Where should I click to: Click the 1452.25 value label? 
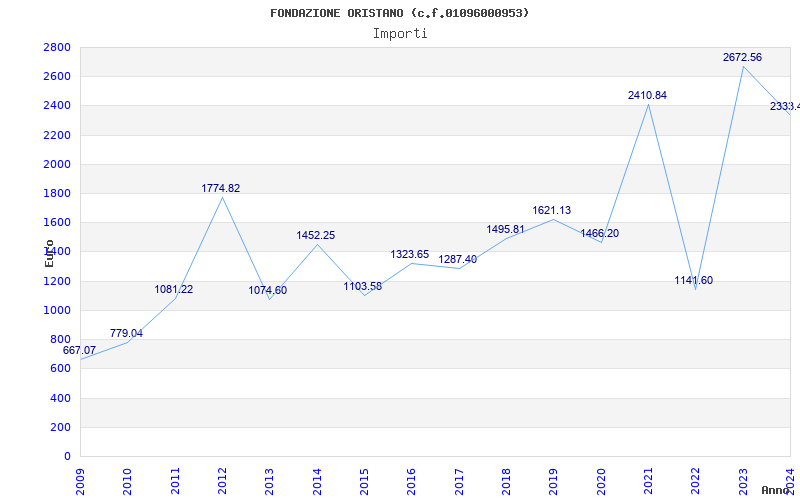pyautogui.click(x=315, y=236)
